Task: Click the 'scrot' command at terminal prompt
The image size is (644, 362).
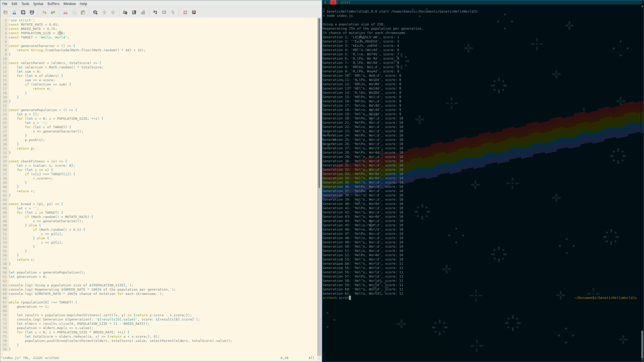Action: point(344,298)
